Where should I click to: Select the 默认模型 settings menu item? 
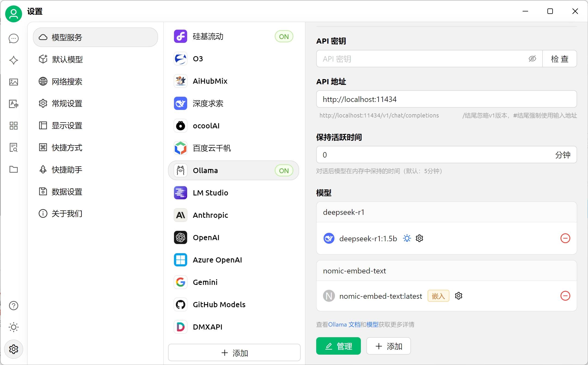67,59
